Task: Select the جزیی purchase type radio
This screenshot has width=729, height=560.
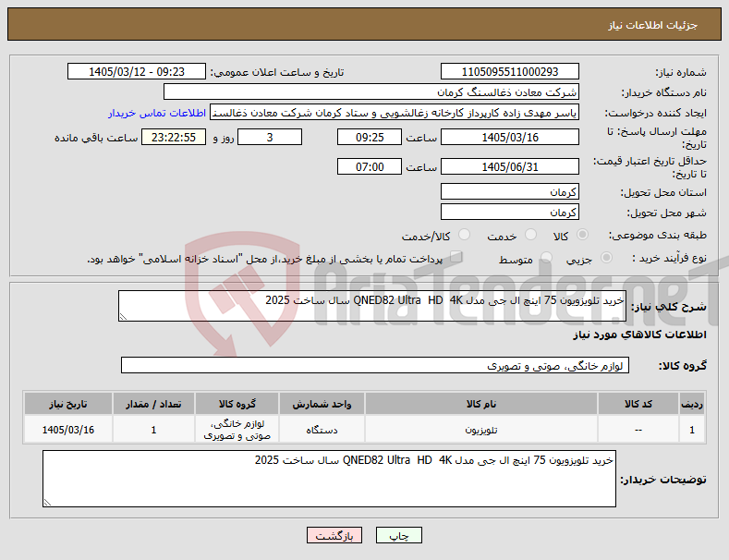Action: [x=606, y=257]
